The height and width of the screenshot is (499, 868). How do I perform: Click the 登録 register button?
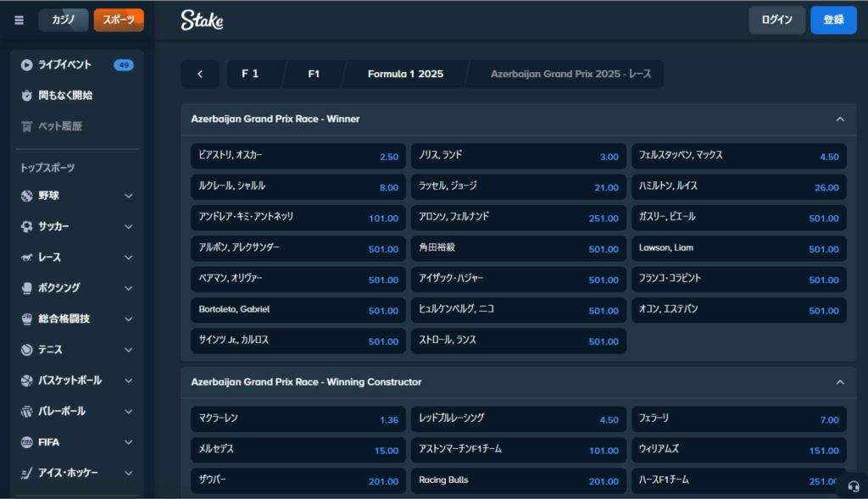coord(833,20)
